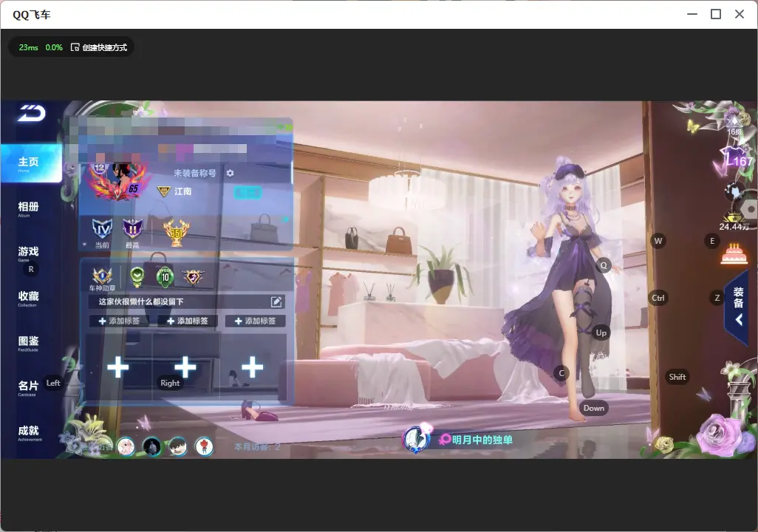The image size is (758, 532).
Task: Click signature text 这家伙很懒什么都没留下
Action: (x=140, y=301)
